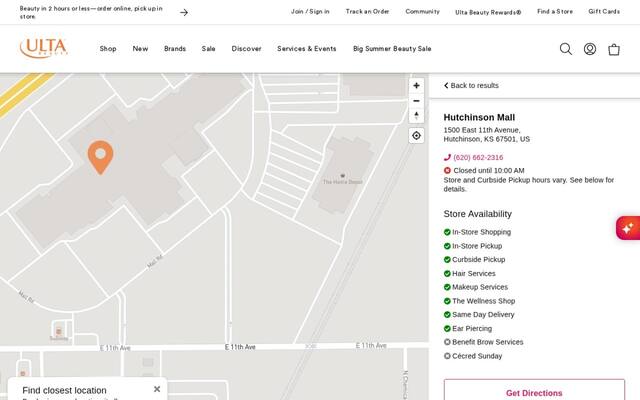The image size is (640, 400).
Task: Click the Ulta Beauty logo
Action: [44, 48]
